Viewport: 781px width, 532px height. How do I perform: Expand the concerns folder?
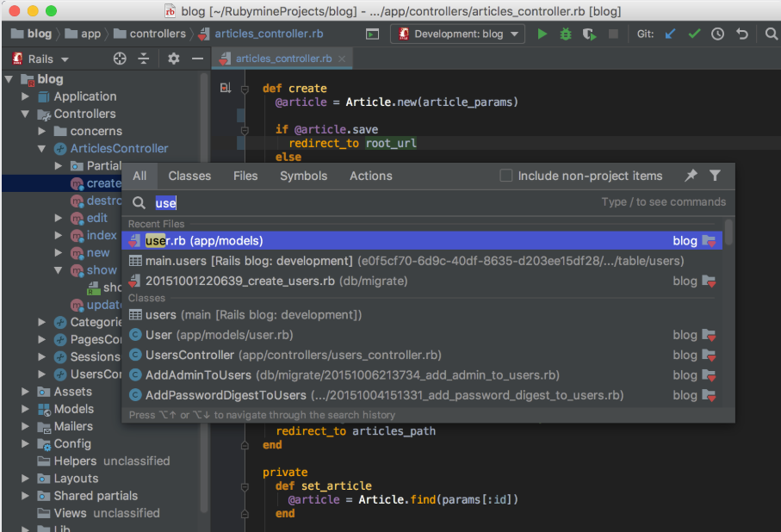point(42,131)
